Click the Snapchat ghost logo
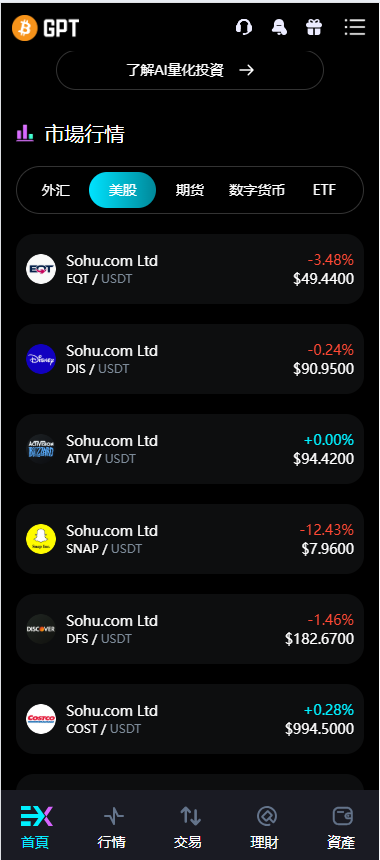Image resolution: width=380 pixels, height=860 pixels. 41,539
